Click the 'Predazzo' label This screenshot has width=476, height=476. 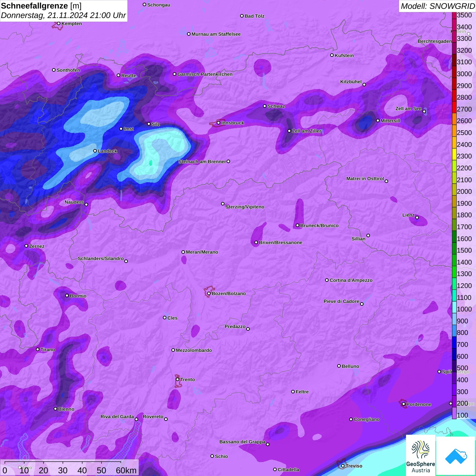(x=235, y=326)
